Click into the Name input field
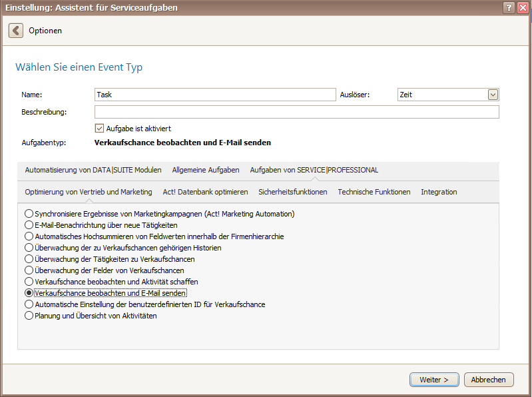This screenshot has height=397, width=532. point(215,95)
